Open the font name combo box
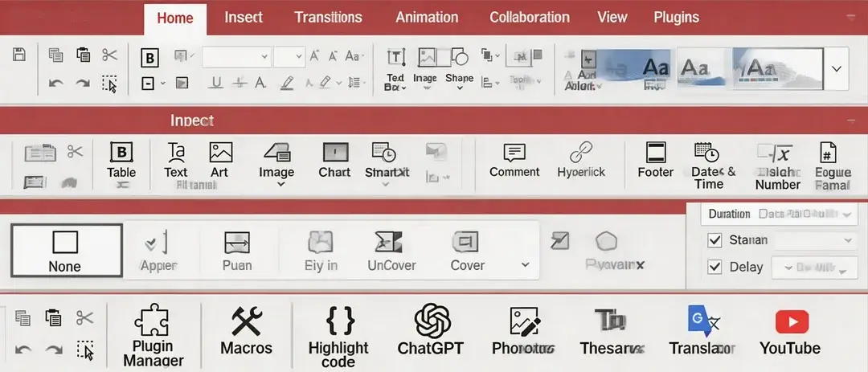 click(236, 56)
